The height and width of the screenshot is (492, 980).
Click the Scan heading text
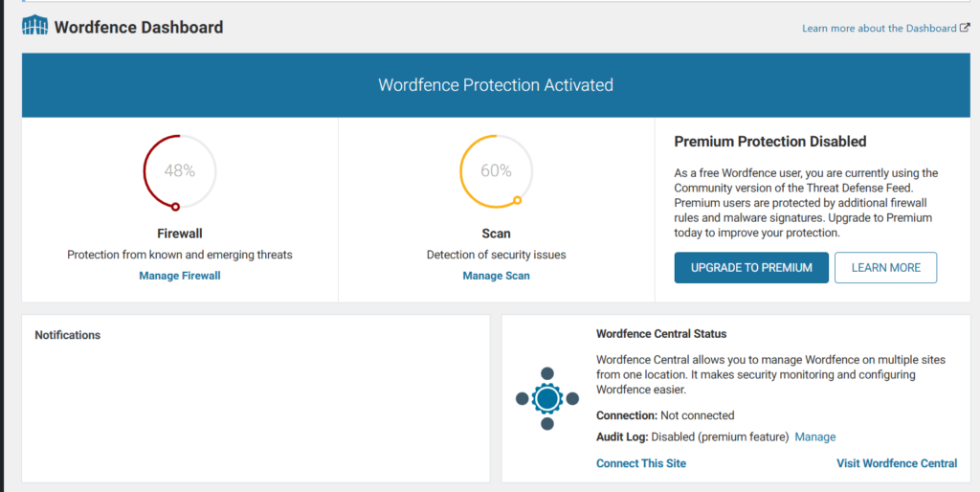point(497,234)
